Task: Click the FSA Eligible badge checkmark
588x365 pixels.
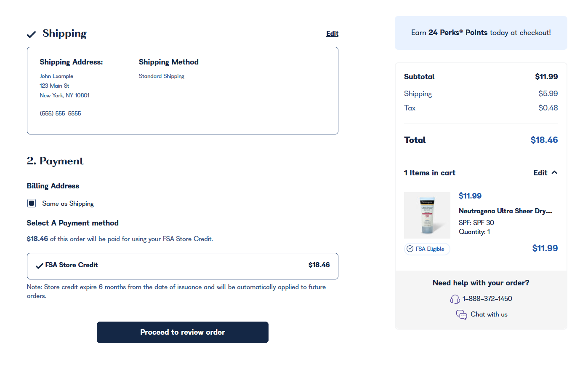Action: tap(410, 249)
